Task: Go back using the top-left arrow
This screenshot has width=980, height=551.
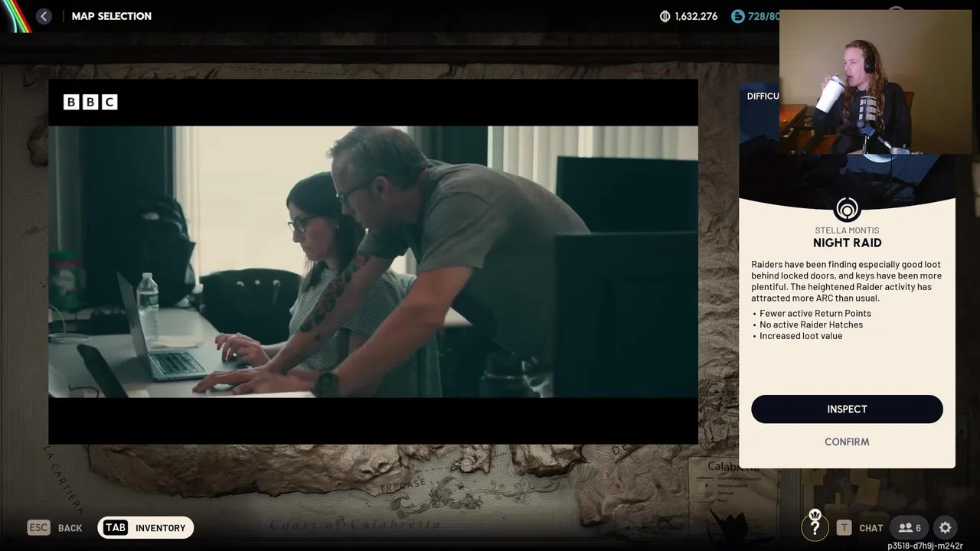Action: (44, 16)
